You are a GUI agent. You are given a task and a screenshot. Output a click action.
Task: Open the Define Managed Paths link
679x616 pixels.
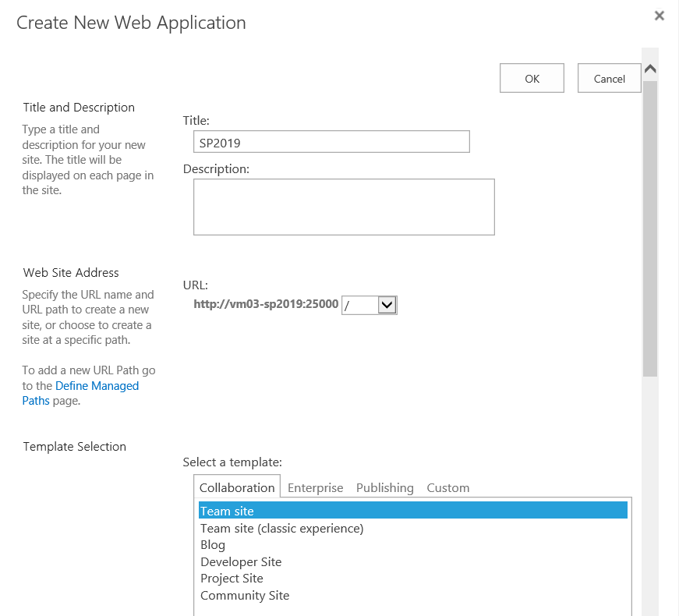pyautogui.click(x=97, y=386)
